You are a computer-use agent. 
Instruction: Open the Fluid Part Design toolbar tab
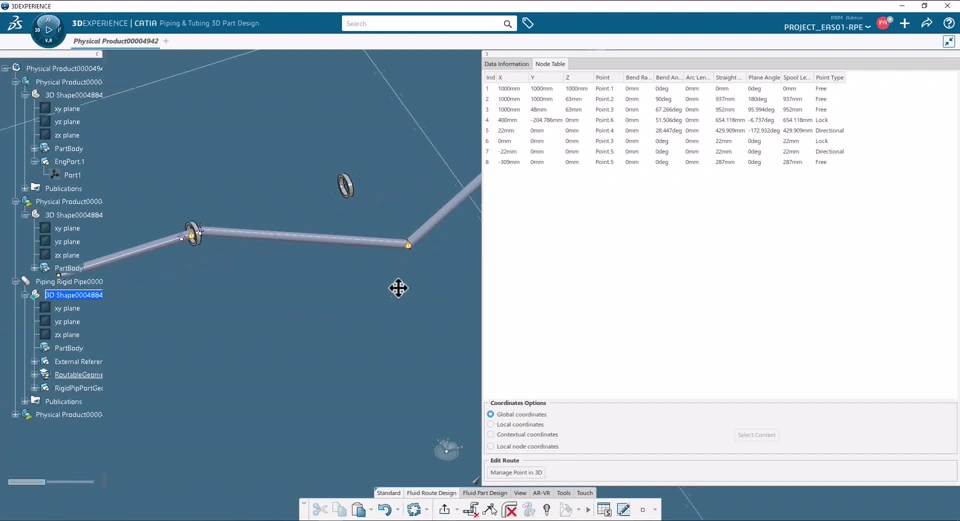(484, 493)
